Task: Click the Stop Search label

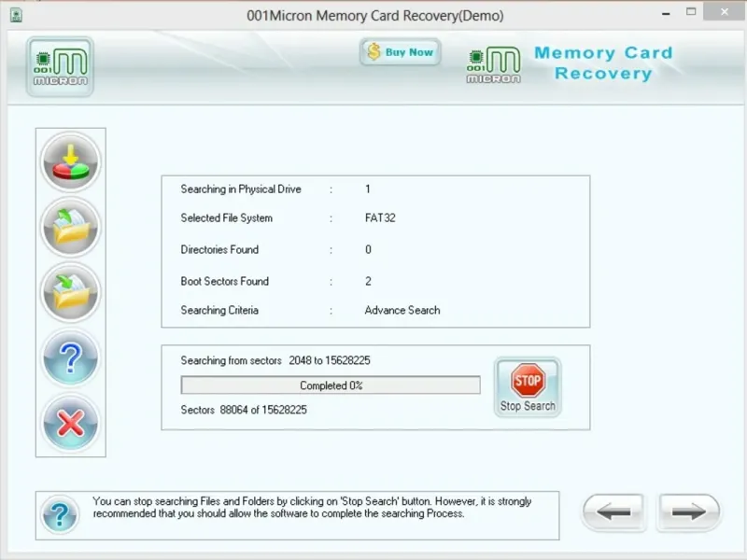Action: (x=528, y=406)
